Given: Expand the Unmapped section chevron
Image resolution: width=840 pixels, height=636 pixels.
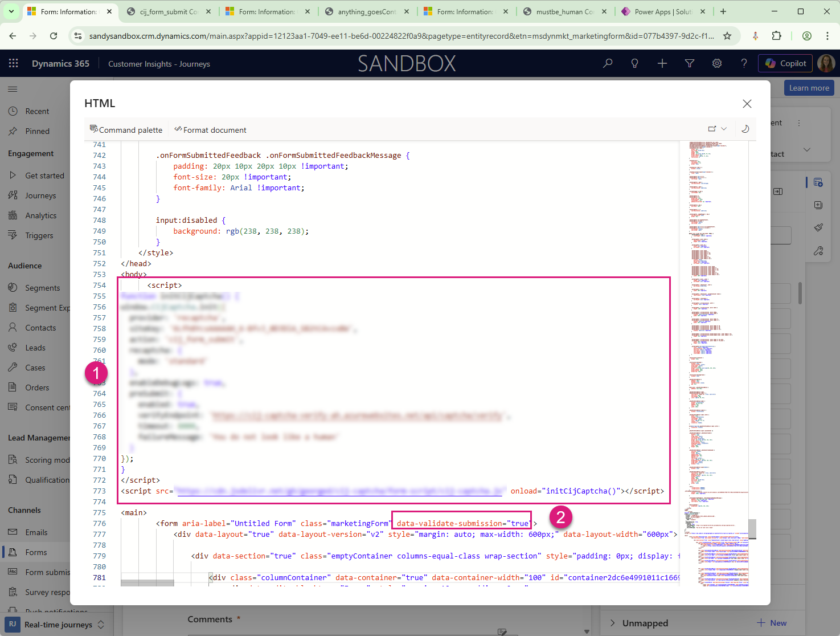Looking at the screenshot, I should [x=613, y=623].
